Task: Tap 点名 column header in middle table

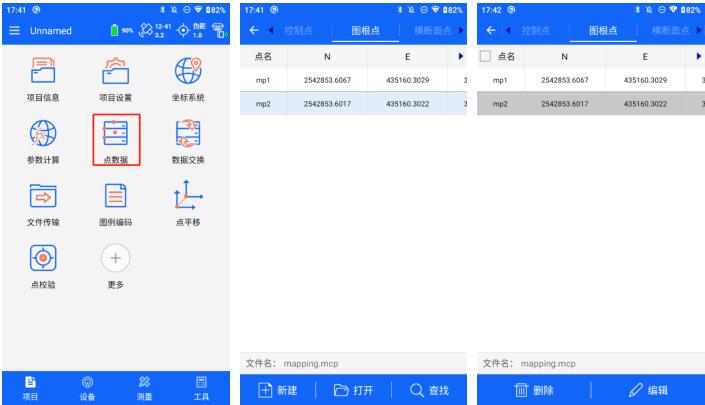Action: click(x=263, y=56)
